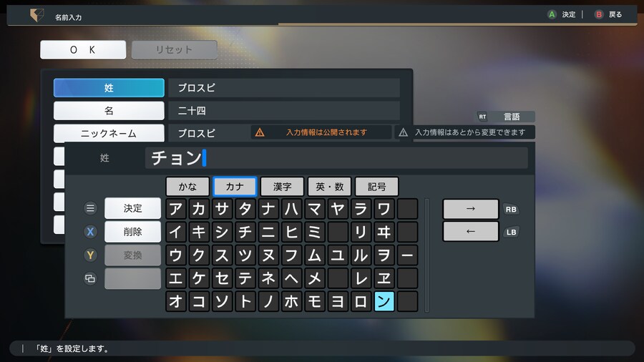The width and height of the screenshot is (644, 362).
Task: Click the menu-lines controller icon beside 決定
Action: click(90, 208)
